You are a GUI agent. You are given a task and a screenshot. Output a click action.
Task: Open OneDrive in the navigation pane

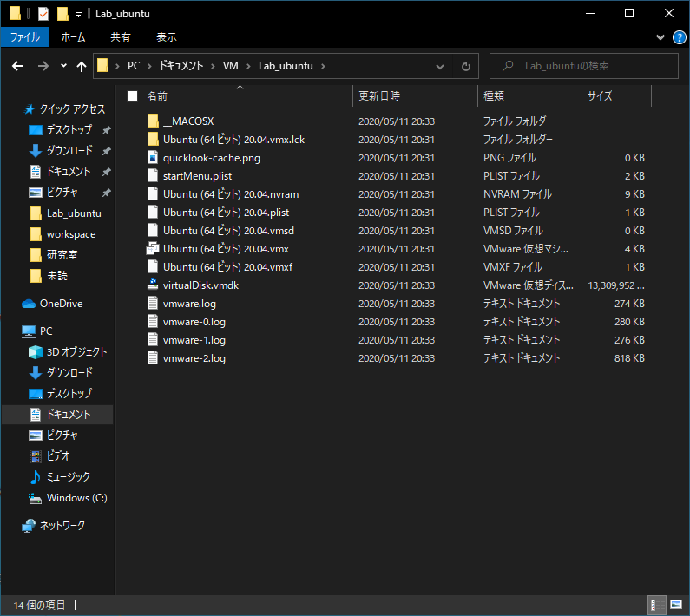click(61, 304)
